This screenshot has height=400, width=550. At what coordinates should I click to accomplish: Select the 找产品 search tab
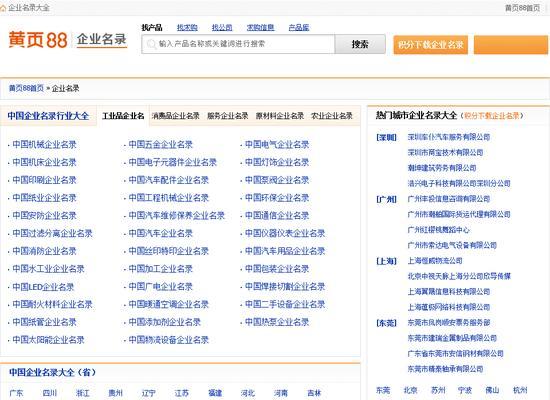[x=152, y=27]
